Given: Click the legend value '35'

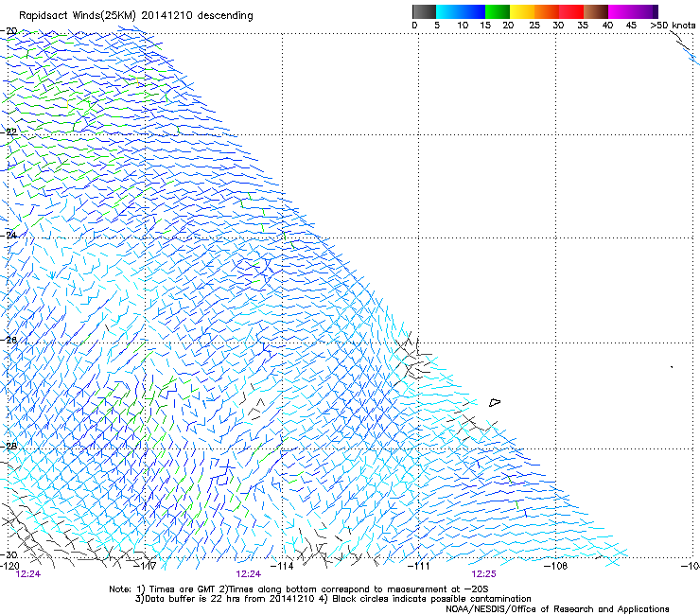Looking at the screenshot, I should pos(583,26).
